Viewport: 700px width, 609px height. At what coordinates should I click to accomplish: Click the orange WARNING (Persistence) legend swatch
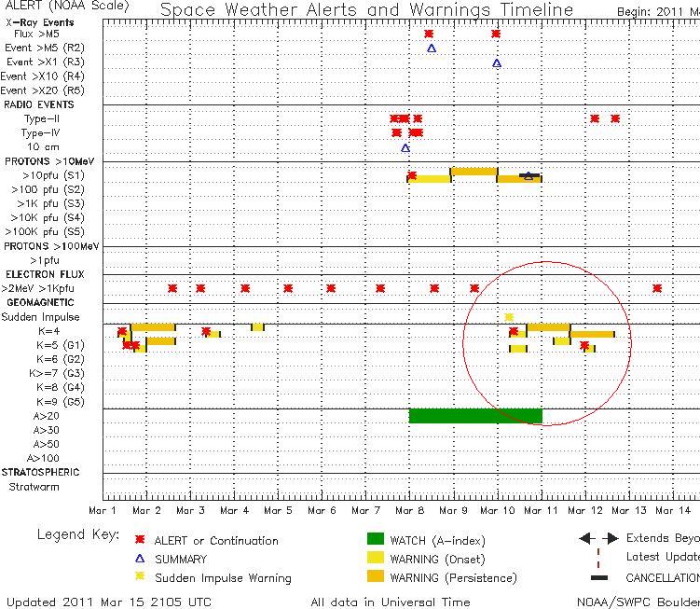376,576
